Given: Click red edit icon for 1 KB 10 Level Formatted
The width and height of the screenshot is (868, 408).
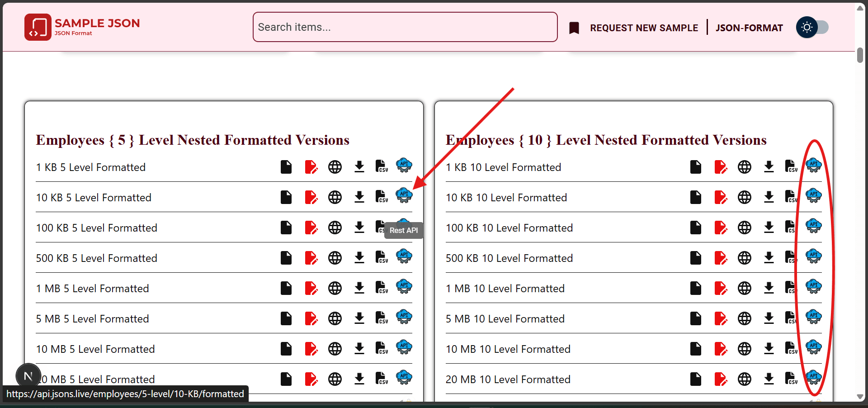Looking at the screenshot, I should tap(721, 167).
